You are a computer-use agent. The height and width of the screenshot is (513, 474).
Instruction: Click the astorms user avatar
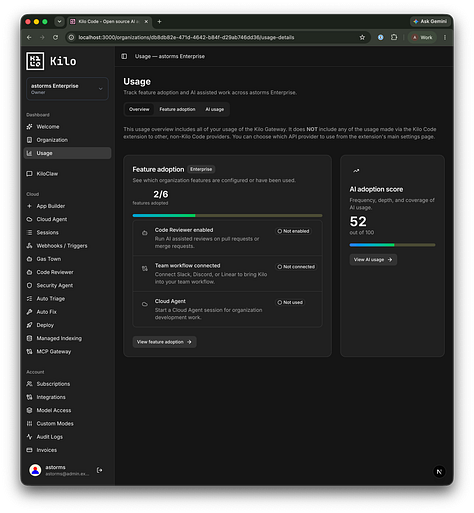coord(35,470)
